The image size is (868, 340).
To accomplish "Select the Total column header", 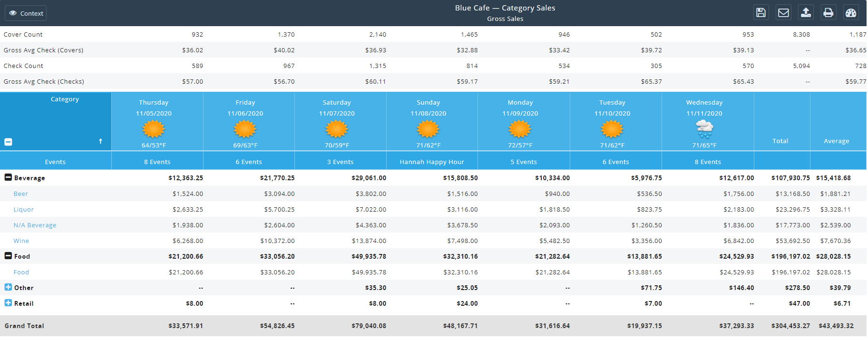I will click(780, 141).
